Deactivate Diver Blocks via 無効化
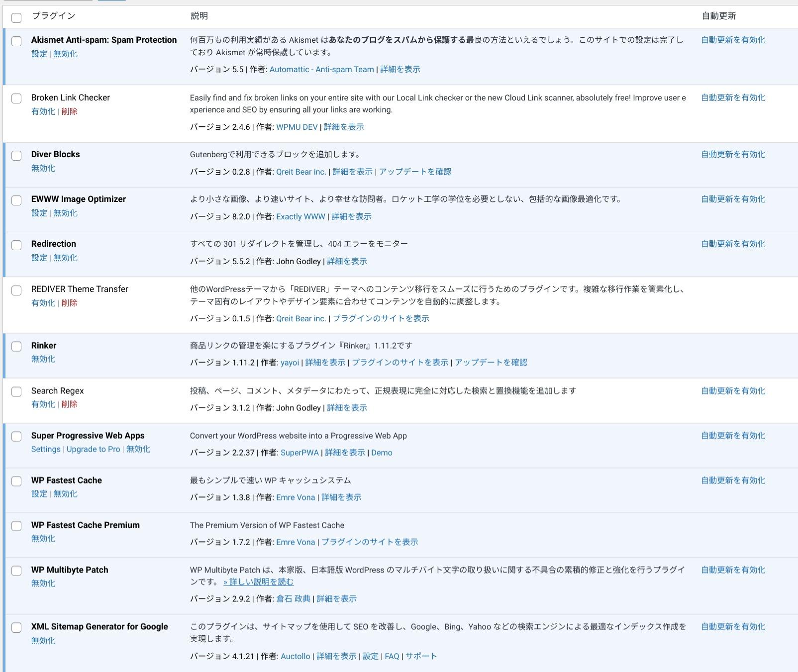This screenshot has height=672, width=798. [x=43, y=168]
